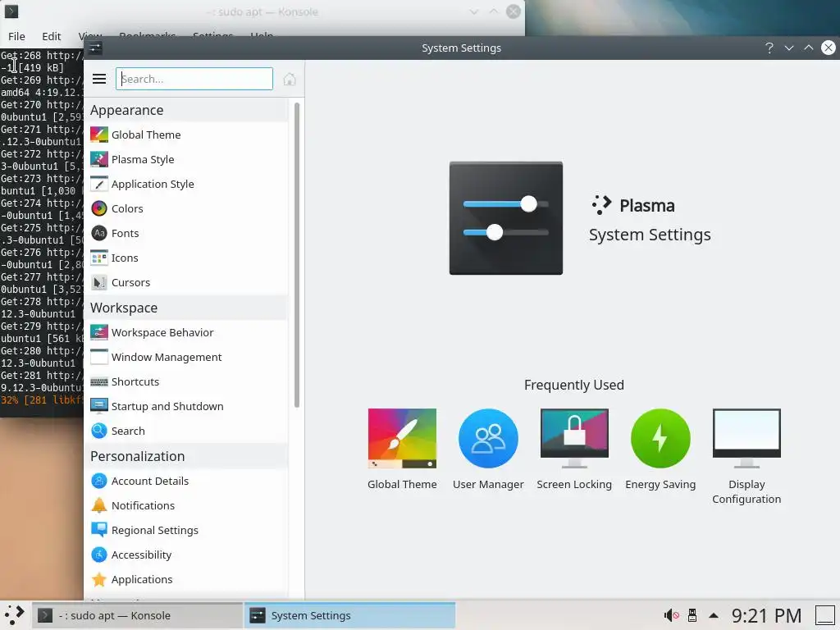This screenshot has height=630, width=840.
Task: Open the Edit menu in Konsole
Action: [52, 36]
